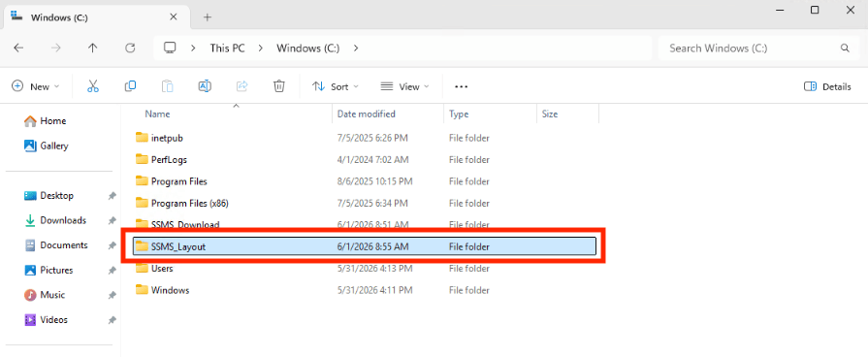Click the Rename icon in toolbar
The height and width of the screenshot is (357, 868).
(205, 86)
